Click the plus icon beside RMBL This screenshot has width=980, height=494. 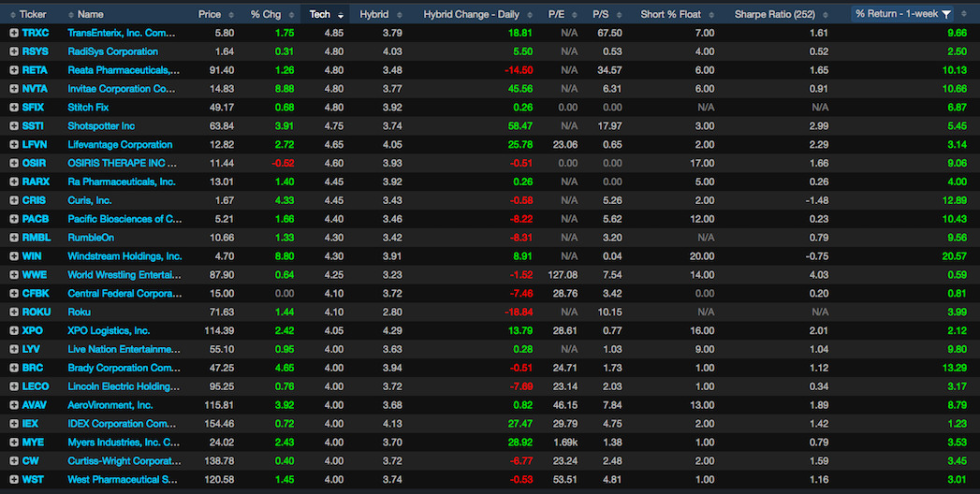[x=14, y=238]
